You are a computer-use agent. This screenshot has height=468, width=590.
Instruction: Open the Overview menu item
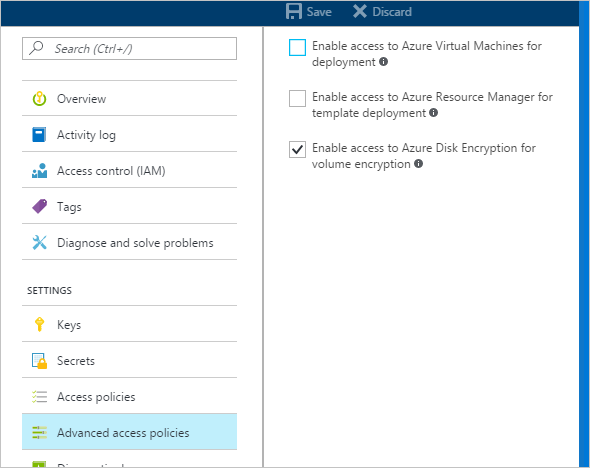[x=129, y=99]
